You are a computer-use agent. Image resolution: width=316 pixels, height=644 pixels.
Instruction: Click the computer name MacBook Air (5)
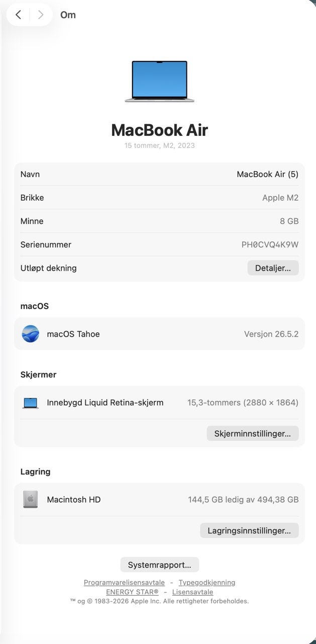pos(268,174)
